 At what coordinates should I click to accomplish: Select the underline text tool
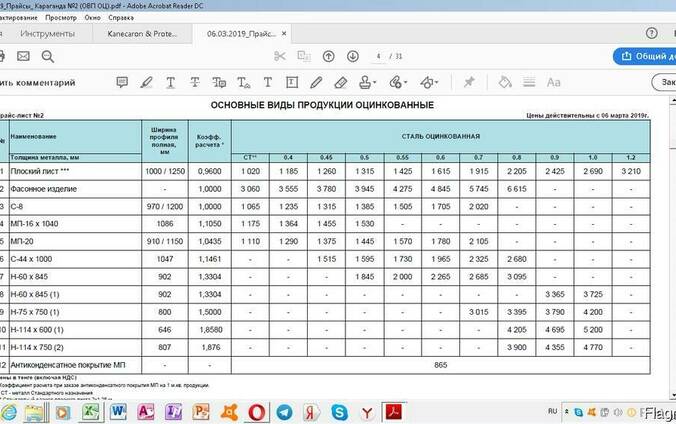171,82
